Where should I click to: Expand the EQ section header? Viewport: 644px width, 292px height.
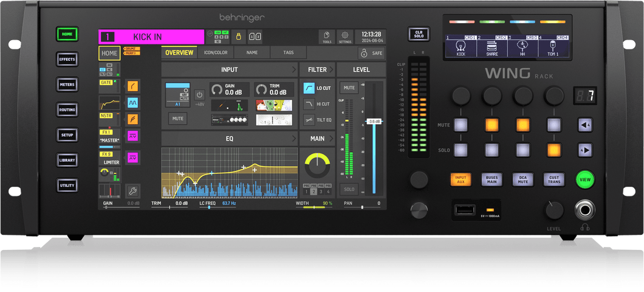[229, 139]
